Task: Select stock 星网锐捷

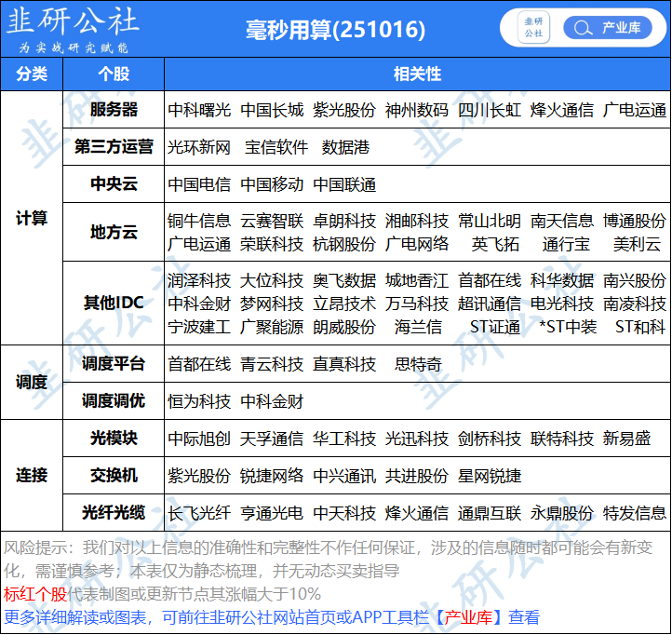Action: [x=490, y=477]
